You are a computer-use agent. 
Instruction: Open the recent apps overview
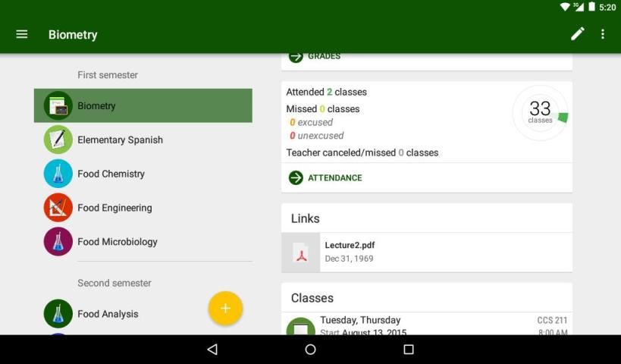[x=409, y=350]
